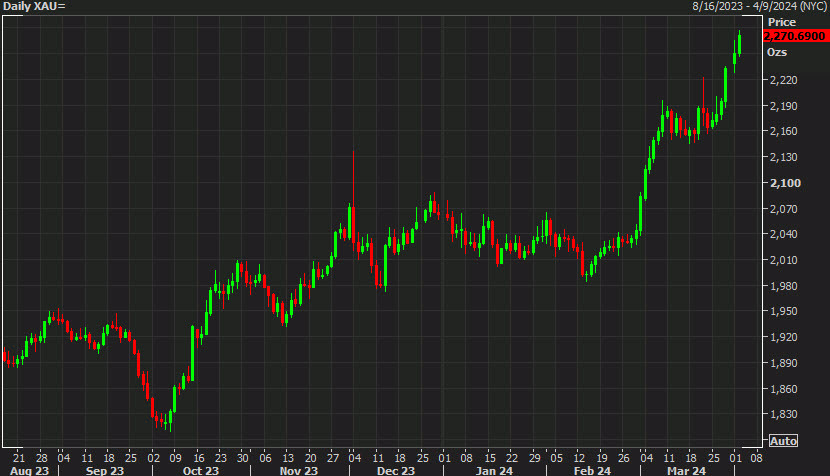Click the 2,190 price axis value
Viewport: 830px width, 476px height.
tap(783, 106)
